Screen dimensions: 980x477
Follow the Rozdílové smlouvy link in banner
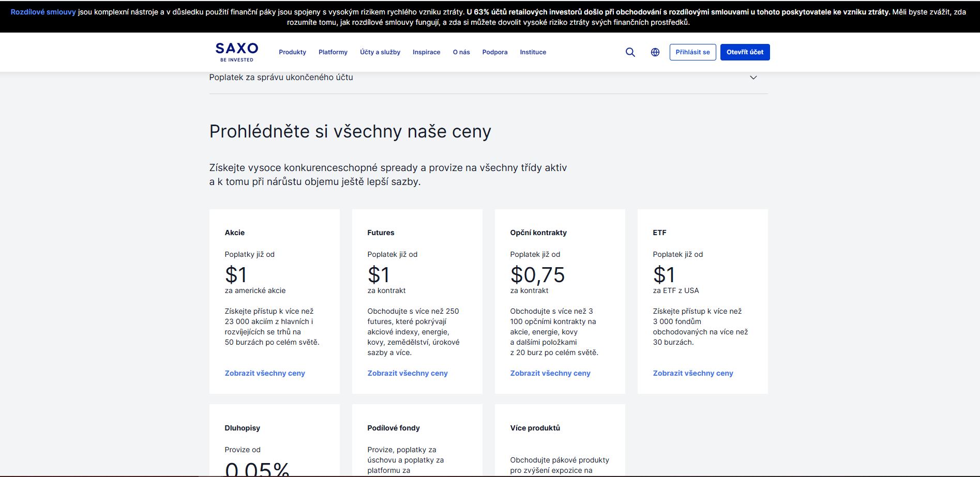click(x=43, y=12)
